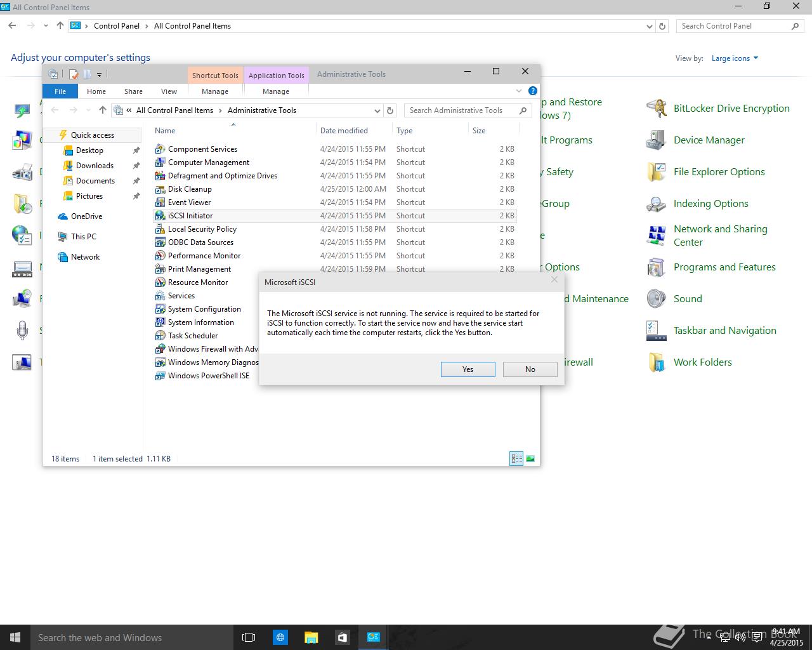
Task: Expand the ribbon with the chevron
Action: click(x=518, y=91)
